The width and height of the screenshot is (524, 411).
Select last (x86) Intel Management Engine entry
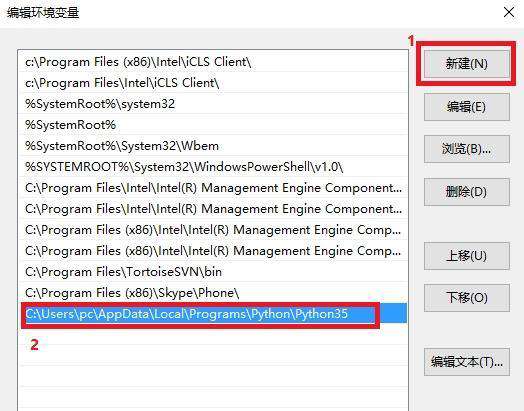(x=214, y=251)
